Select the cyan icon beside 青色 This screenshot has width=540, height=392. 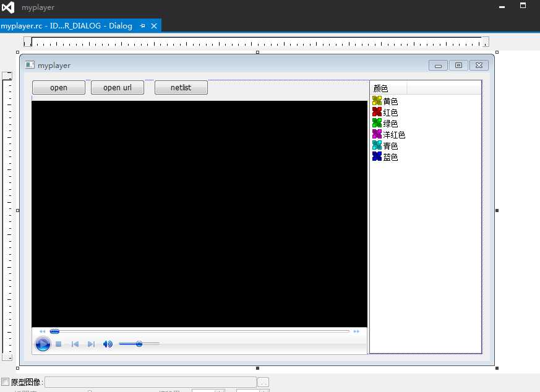(x=377, y=145)
